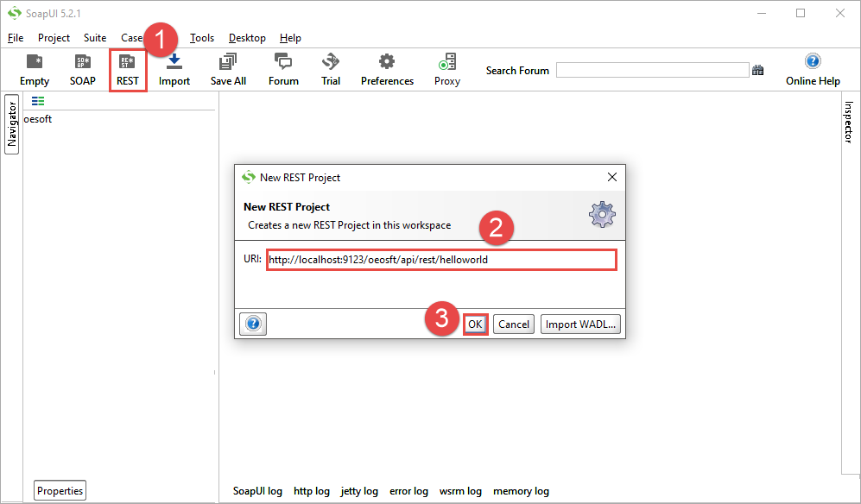Viewport: 861px width, 504px height.
Task: Open the Desktop menu
Action: (x=247, y=38)
